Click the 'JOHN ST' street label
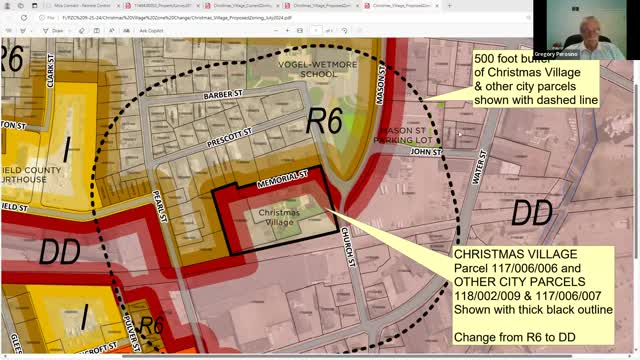The image size is (640, 360). coord(426,152)
